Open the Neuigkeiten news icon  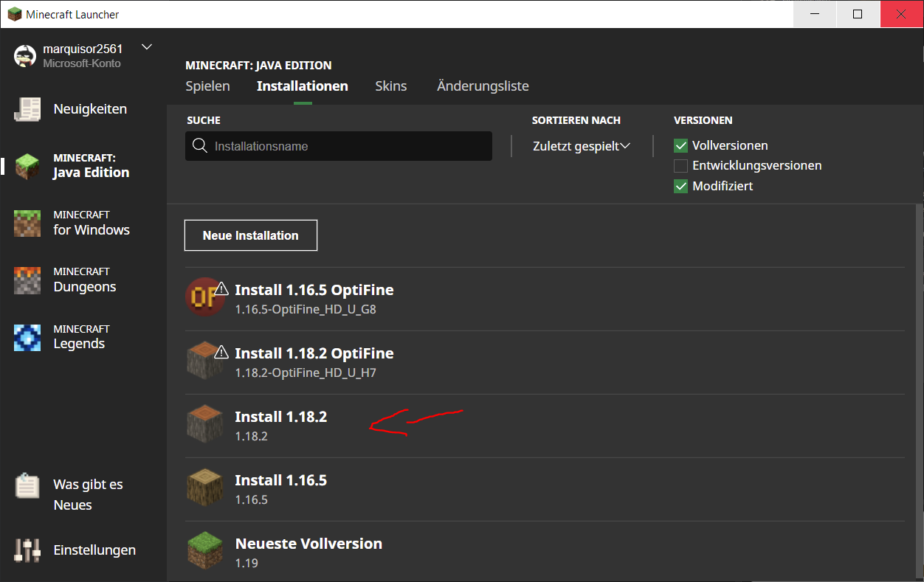coord(28,109)
